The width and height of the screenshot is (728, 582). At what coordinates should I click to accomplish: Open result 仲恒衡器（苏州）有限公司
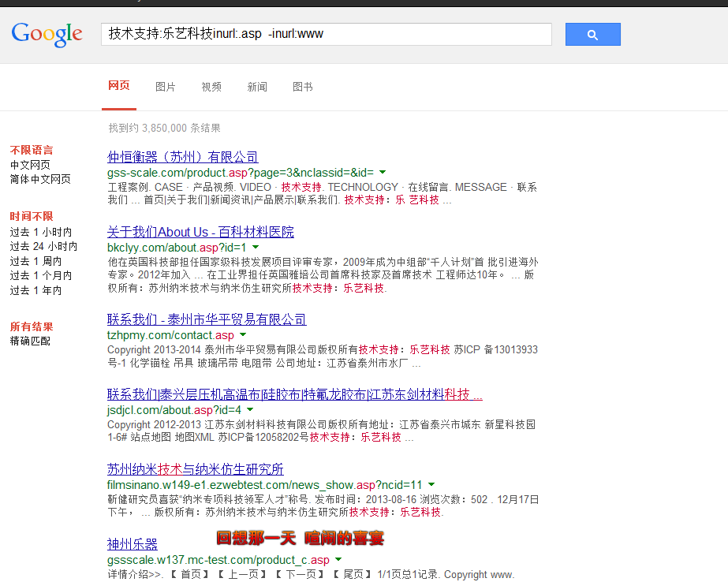pyautogui.click(x=182, y=157)
